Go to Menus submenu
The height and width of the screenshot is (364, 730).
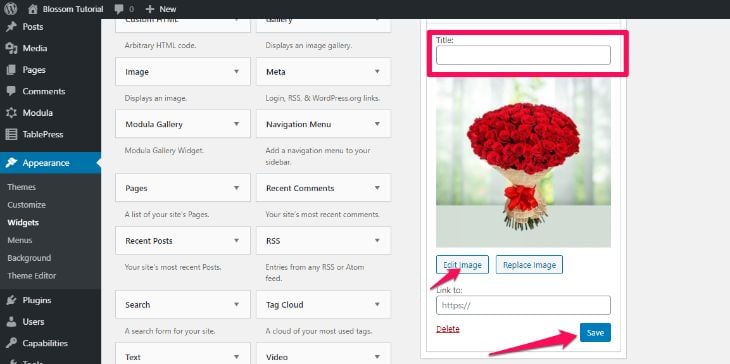[x=20, y=240]
